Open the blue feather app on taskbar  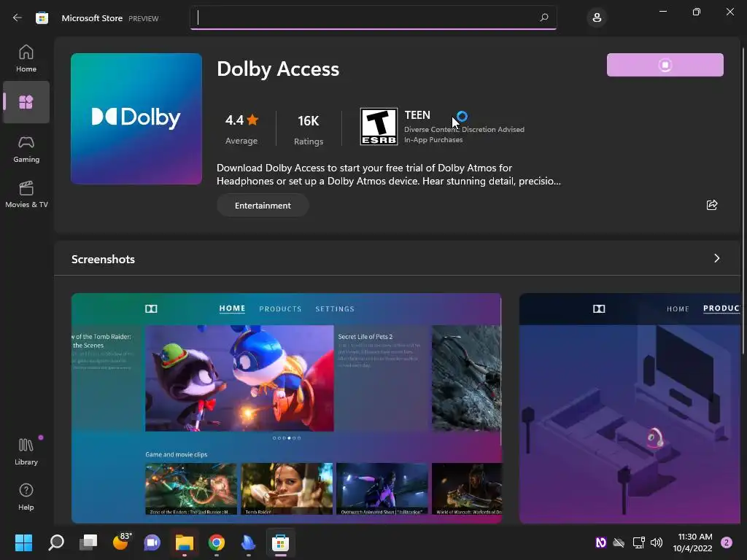click(x=248, y=542)
